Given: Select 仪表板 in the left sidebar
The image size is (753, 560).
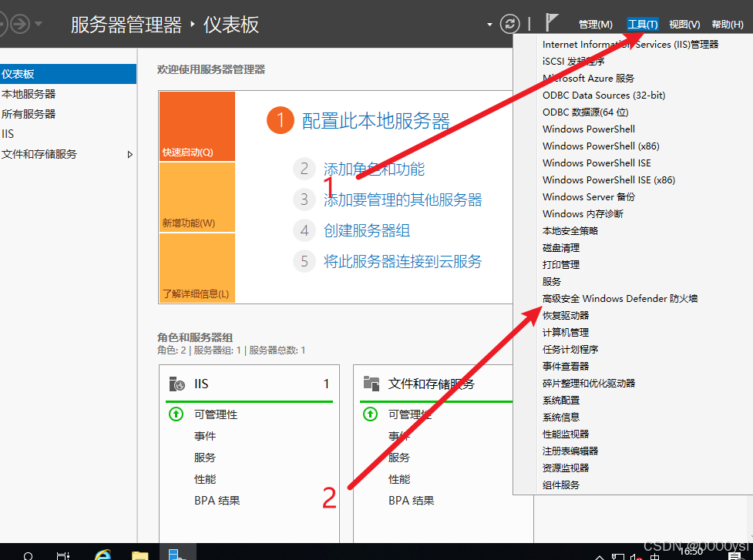Looking at the screenshot, I should 68,74.
